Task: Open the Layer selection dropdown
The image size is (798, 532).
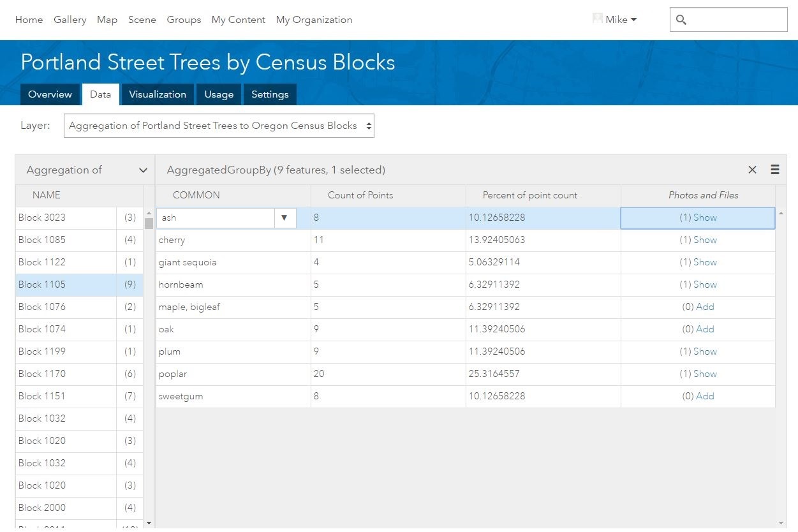Action: pos(219,126)
